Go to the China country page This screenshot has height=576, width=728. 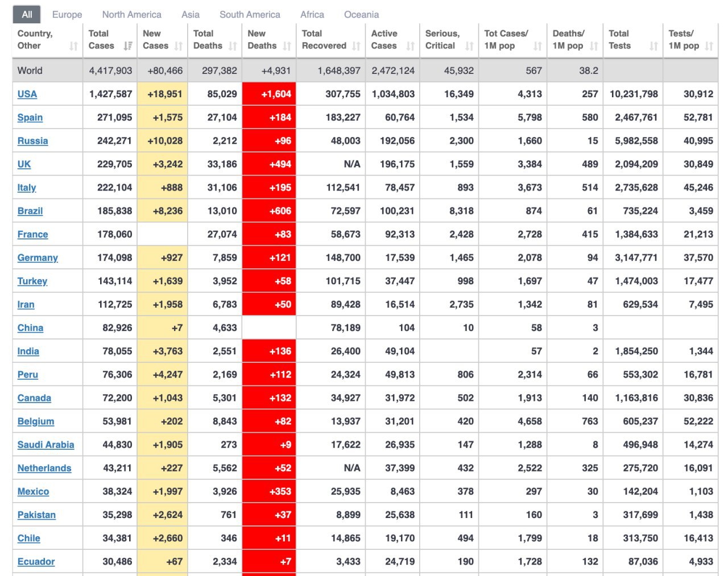pos(30,328)
